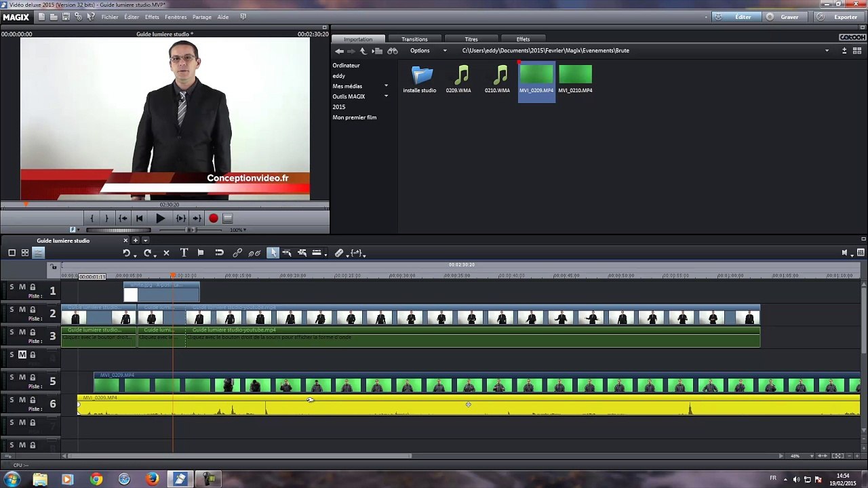Set a chapter marker with the flag icon

pyautogui.click(x=201, y=253)
